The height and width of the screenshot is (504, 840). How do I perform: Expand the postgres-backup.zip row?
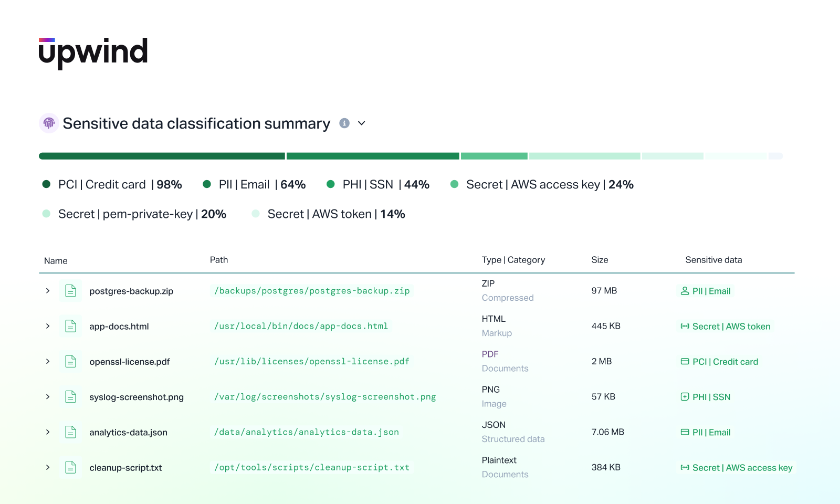pyautogui.click(x=48, y=291)
